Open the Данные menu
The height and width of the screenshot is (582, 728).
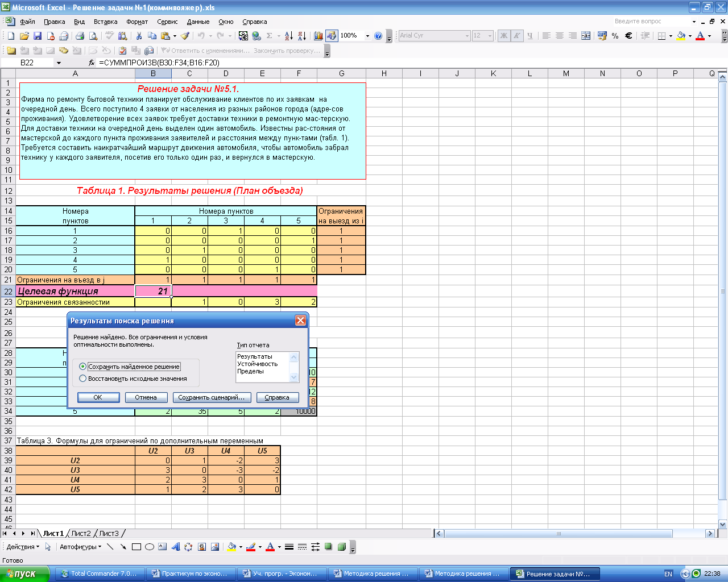(198, 22)
